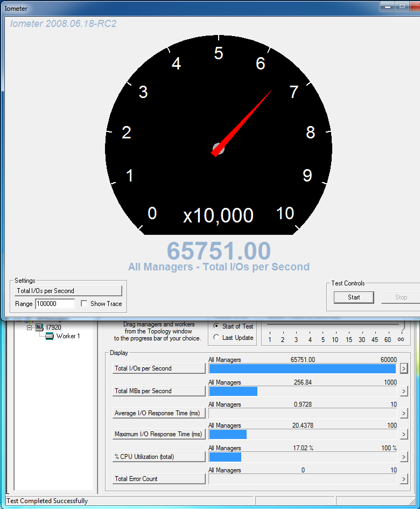Click the % CPU Utilization progress bar
Screen dimensions: 420x509
pyautogui.click(x=303, y=457)
